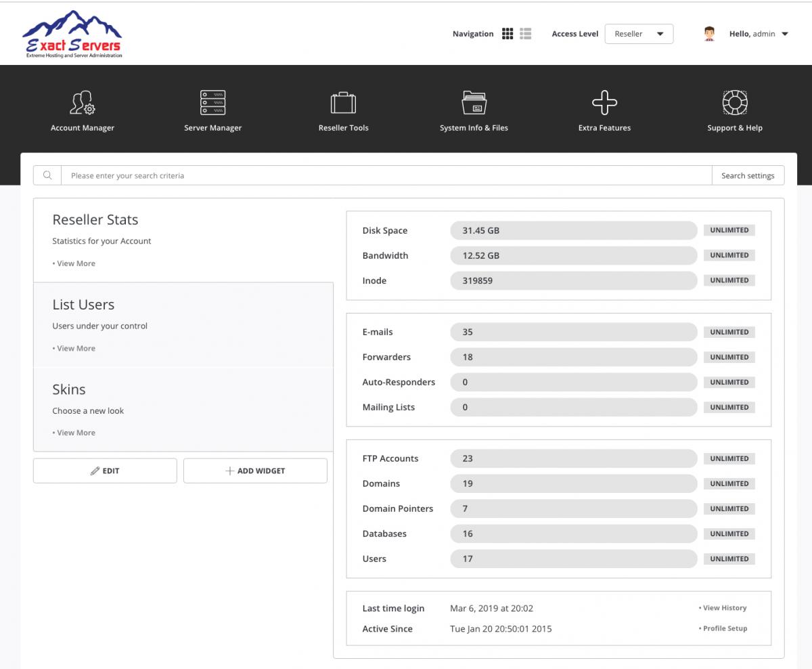
Task: Switch navigation to grid view
Action: coord(507,34)
